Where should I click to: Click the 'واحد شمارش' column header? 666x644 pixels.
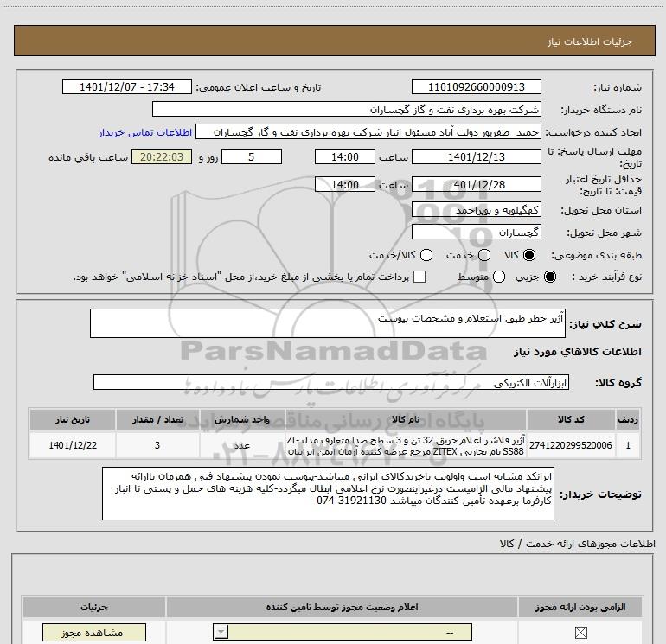pos(241,419)
